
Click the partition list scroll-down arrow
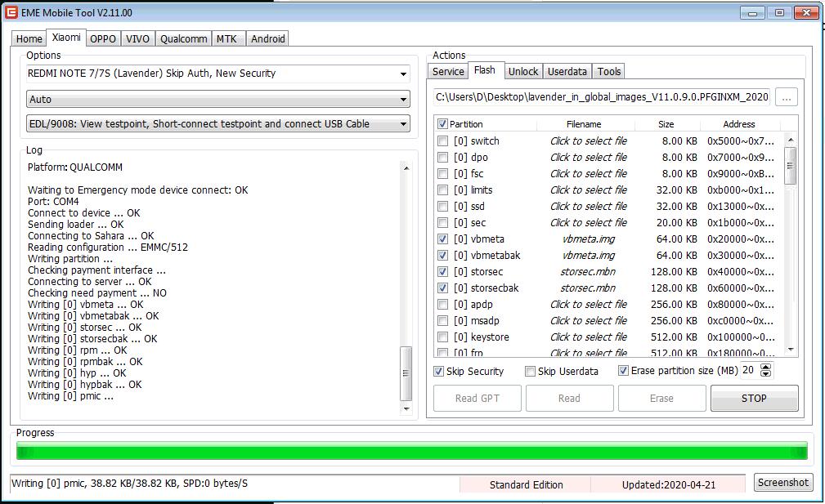pos(791,350)
